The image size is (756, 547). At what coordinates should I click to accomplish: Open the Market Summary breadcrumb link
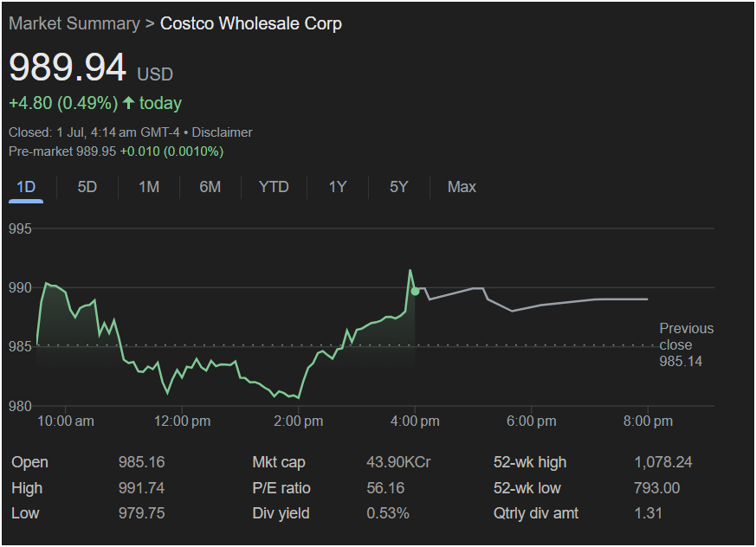coord(74,23)
